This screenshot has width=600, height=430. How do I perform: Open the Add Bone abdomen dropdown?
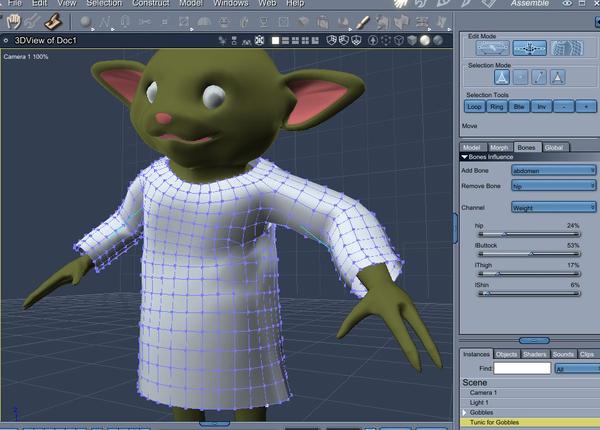[554, 171]
